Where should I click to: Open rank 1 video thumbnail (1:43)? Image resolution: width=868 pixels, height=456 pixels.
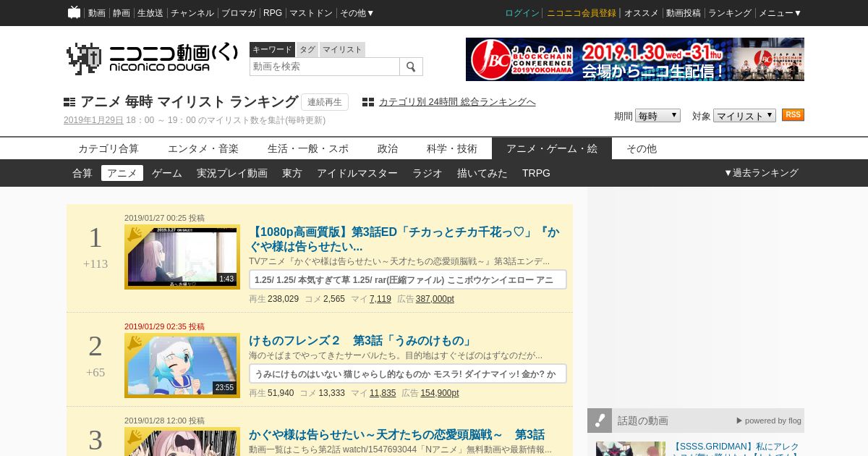[182, 257]
